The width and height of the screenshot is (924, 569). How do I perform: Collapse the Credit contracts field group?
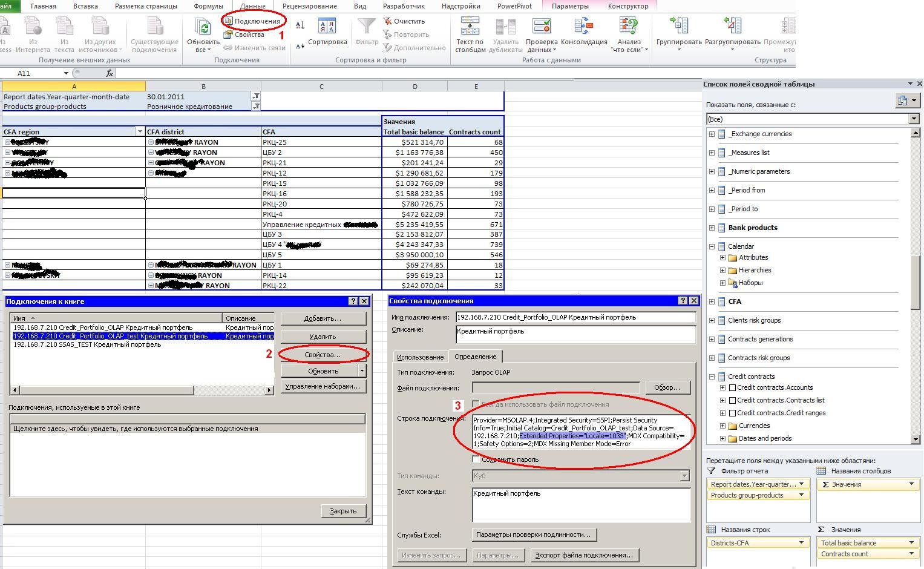pos(712,377)
